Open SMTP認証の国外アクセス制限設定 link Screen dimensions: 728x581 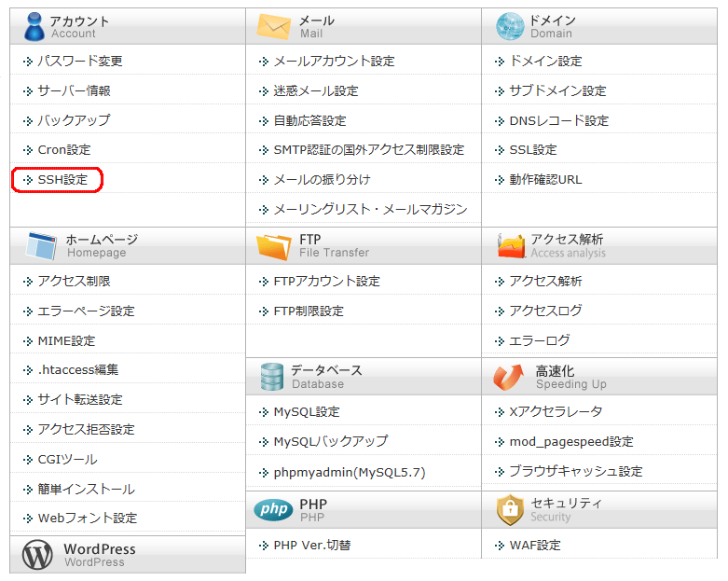tap(369, 150)
